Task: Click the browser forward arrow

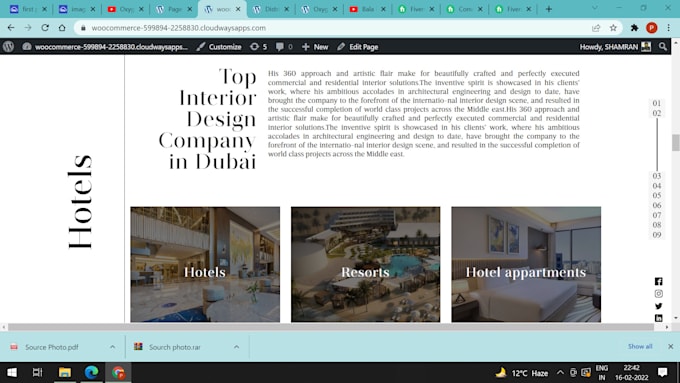Action: [28, 28]
